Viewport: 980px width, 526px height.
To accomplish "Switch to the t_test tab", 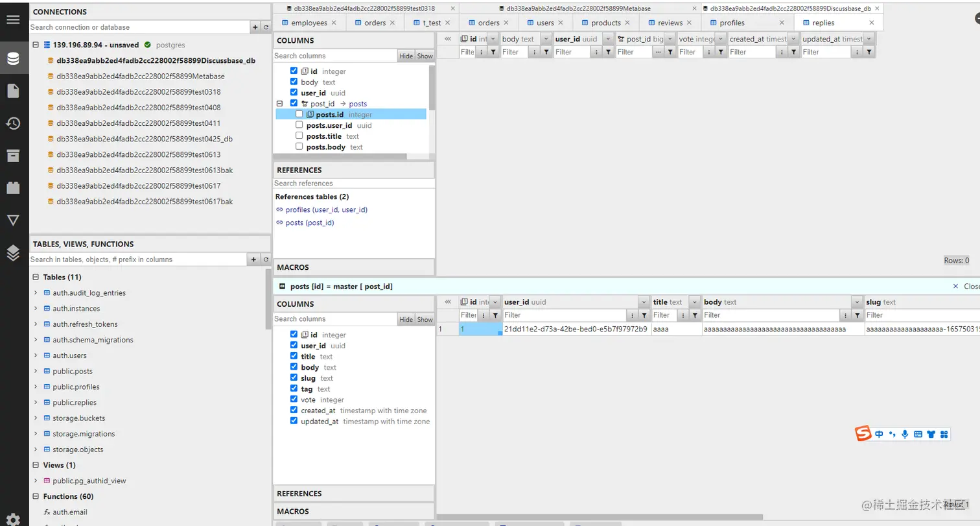I will point(432,23).
